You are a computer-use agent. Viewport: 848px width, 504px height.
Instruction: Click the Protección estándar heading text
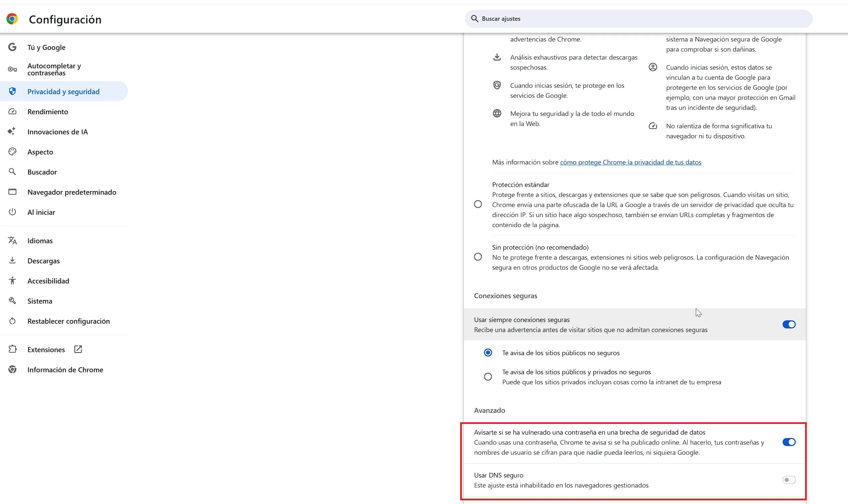pos(521,184)
